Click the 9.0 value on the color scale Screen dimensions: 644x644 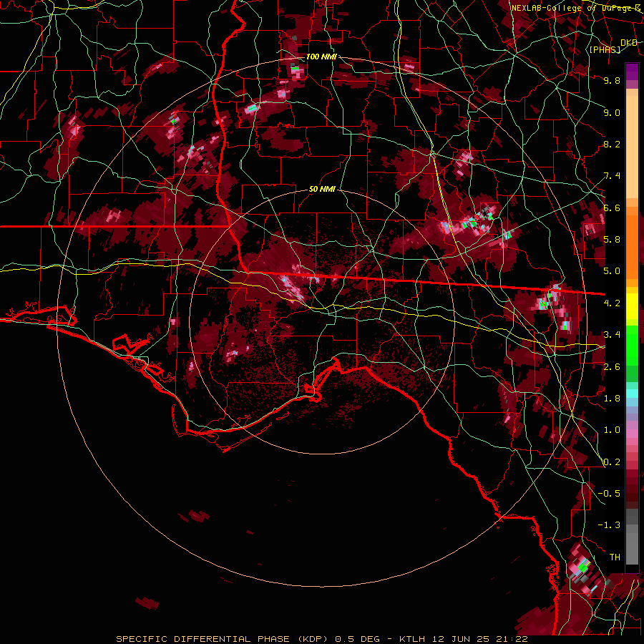pos(612,112)
